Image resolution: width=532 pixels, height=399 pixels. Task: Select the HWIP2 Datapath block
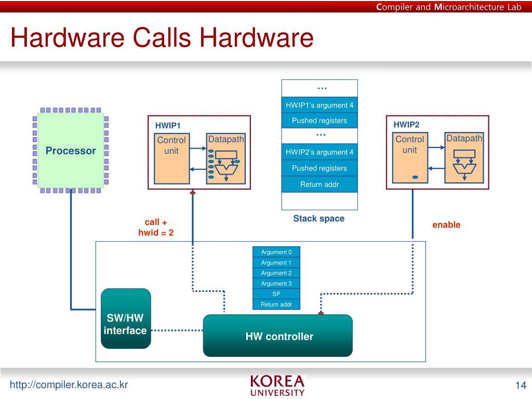click(x=464, y=158)
